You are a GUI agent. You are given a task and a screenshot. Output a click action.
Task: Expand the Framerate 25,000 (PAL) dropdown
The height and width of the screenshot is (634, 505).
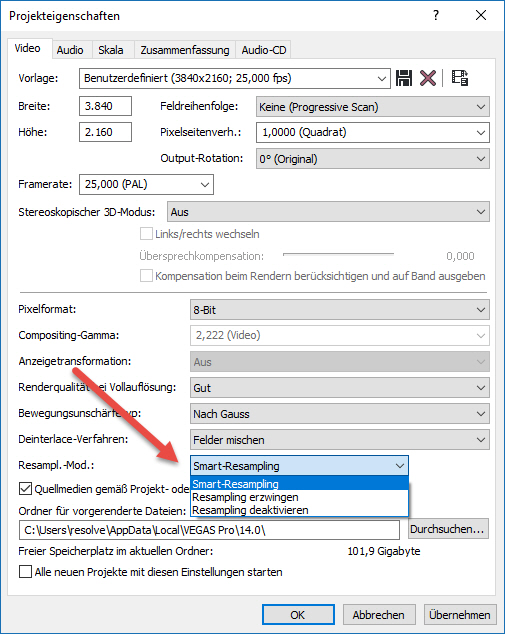coord(146,184)
